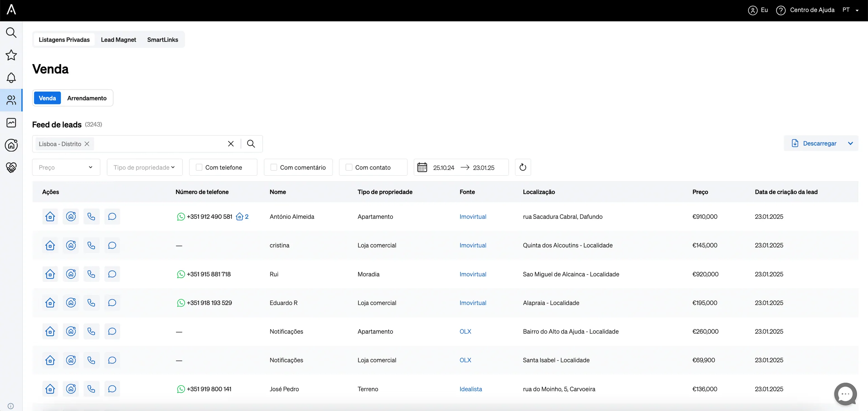Switch to Lead Magnet tab
The width and height of the screenshot is (868, 411).
pos(118,40)
